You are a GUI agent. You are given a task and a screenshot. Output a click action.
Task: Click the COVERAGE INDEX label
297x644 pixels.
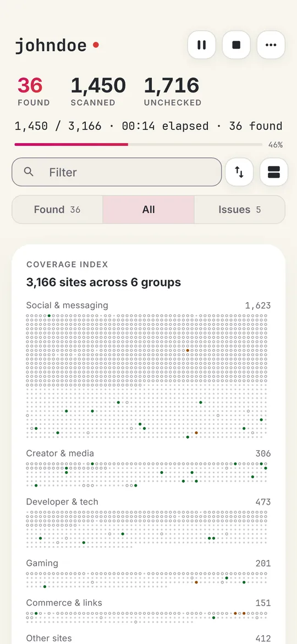coord(67,265)
